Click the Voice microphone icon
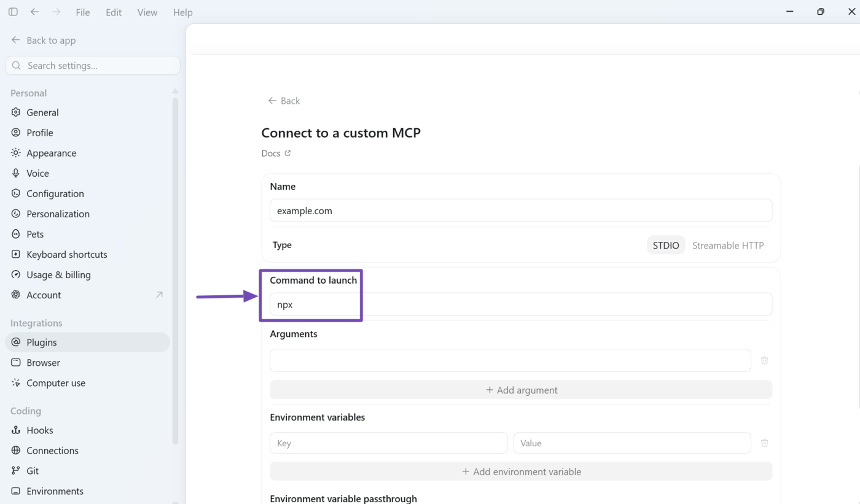Screen dimensions: 860x504 (x=16, y=173)
